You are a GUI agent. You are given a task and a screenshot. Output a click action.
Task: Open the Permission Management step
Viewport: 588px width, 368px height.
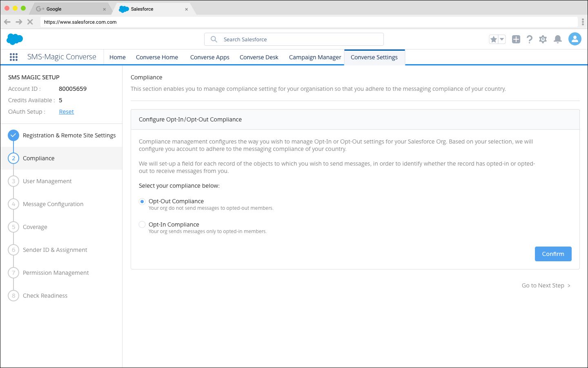point(56,273)
